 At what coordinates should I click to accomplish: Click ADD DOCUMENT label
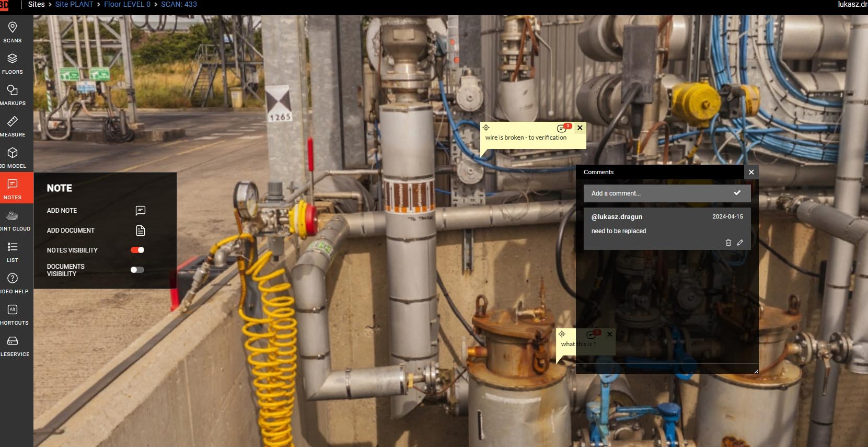(71, 231)
